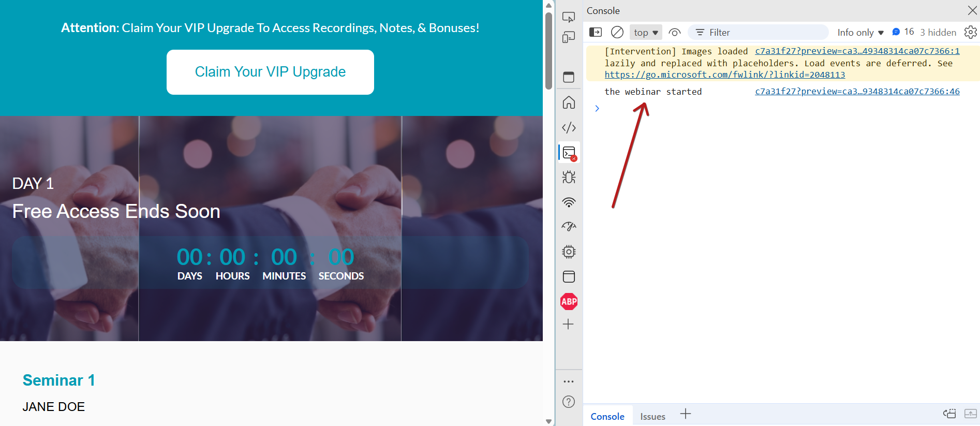The height and width of the screenshot is (426, 980).
Task: Click the expand quick view icon
Action: pyautogui.click(x=971, y=414)
